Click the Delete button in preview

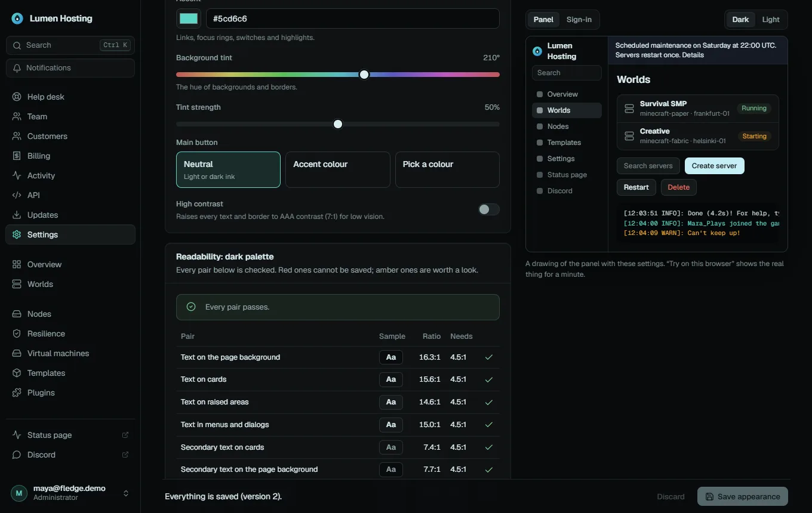point(678,187)
